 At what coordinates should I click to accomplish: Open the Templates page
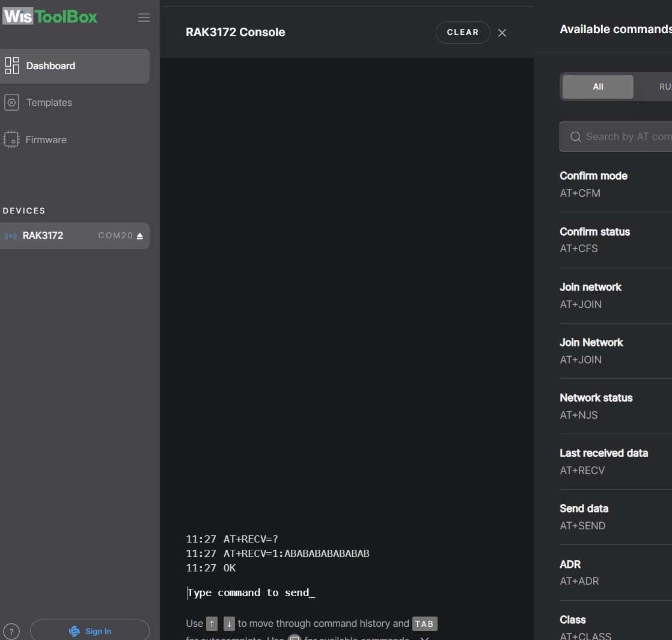click(49, 103)
